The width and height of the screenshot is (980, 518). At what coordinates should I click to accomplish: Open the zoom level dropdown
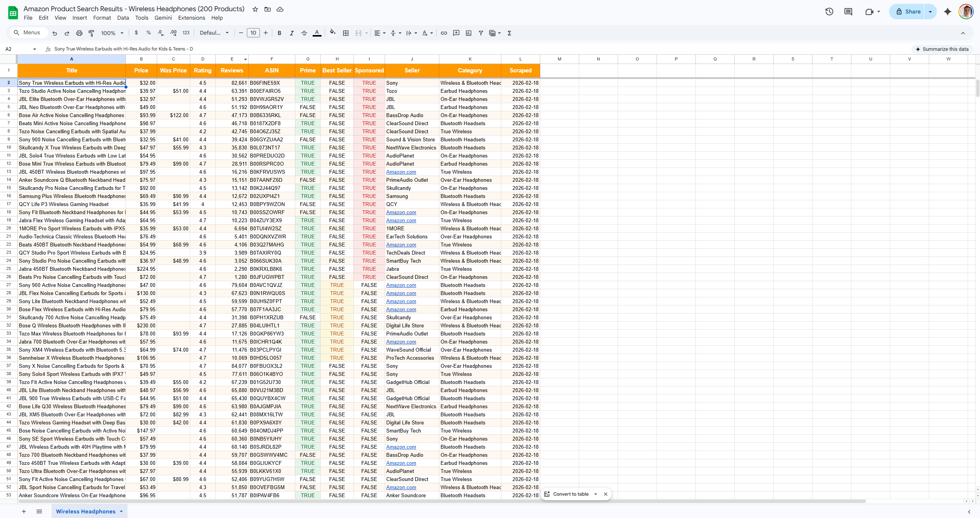pyautogui.click(x=111, y=33)
